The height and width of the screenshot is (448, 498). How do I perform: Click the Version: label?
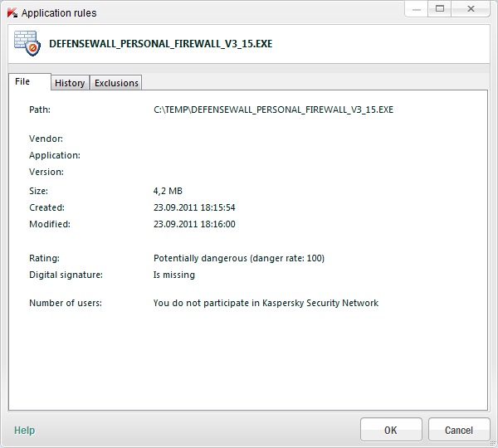coord(46,172)
